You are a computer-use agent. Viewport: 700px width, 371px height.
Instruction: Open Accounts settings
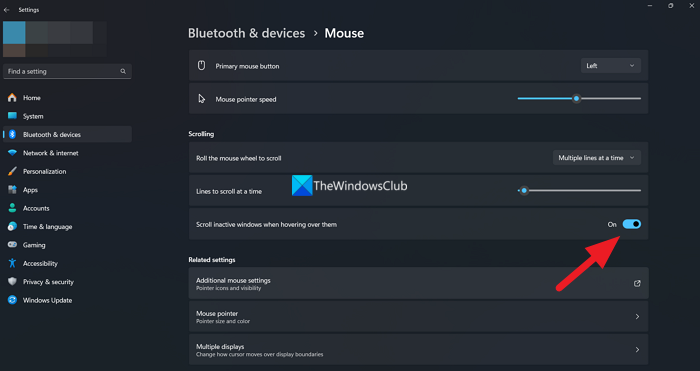tap(67, 208)
